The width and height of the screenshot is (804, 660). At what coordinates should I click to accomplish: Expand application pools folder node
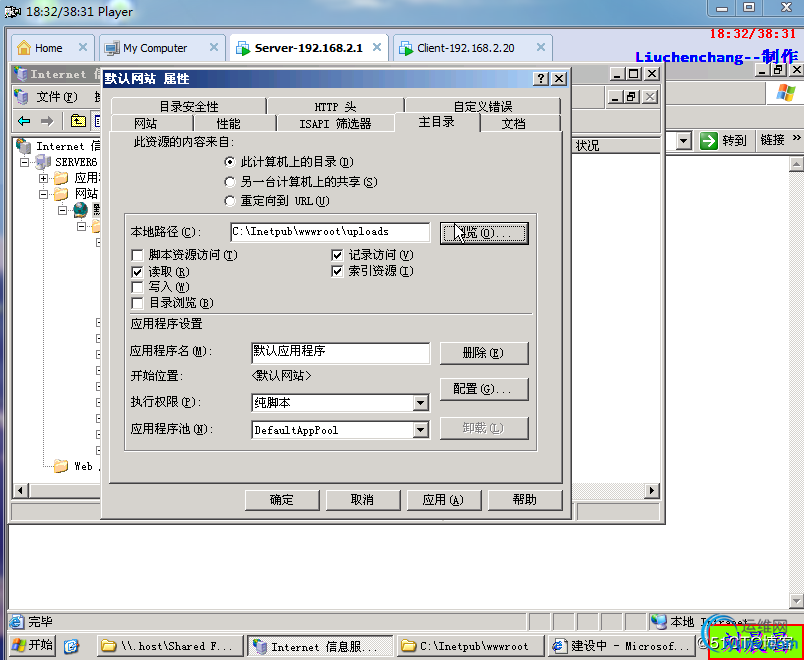(x=44, y=178)
